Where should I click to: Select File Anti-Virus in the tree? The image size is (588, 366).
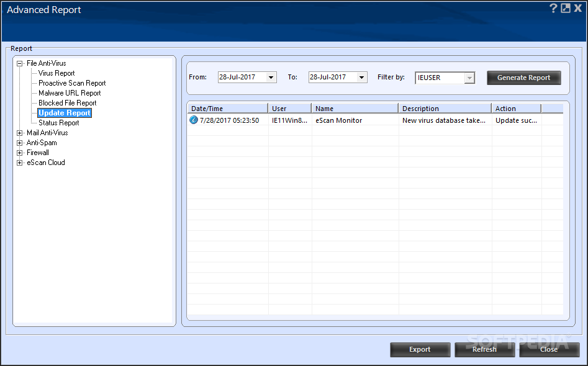[46, 63]
